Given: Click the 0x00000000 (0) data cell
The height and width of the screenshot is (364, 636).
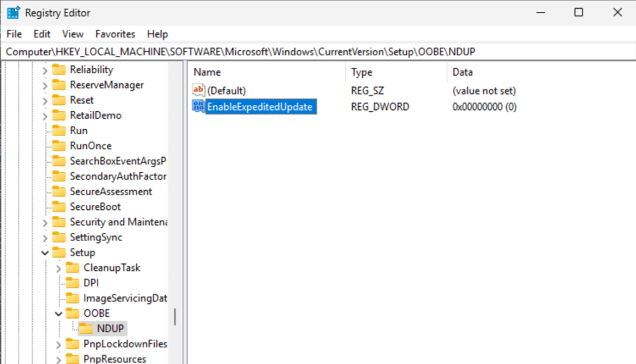Looking at the screenshot, I should point(484,107).
